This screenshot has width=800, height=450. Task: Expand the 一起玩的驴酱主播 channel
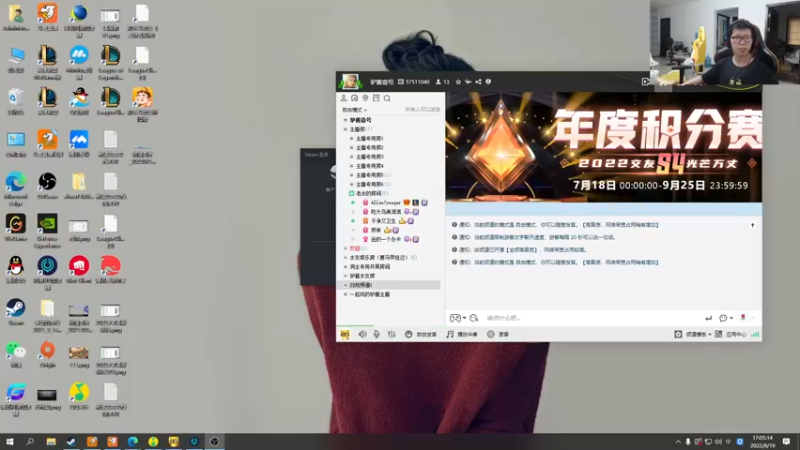coord(345,294)
